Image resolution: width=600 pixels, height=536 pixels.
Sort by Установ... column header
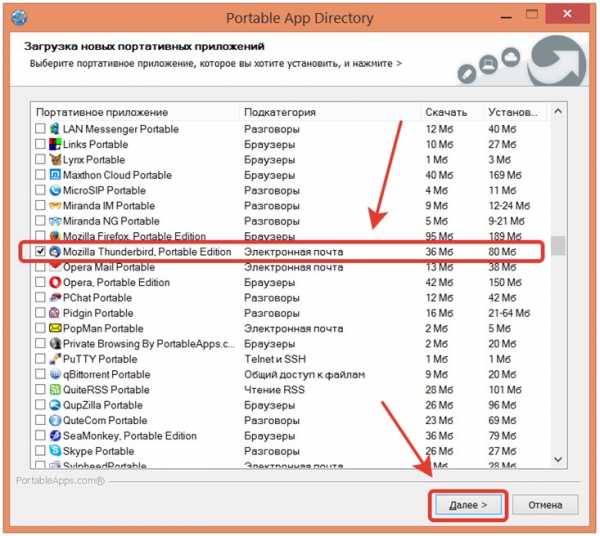click(x=515, y=112)
